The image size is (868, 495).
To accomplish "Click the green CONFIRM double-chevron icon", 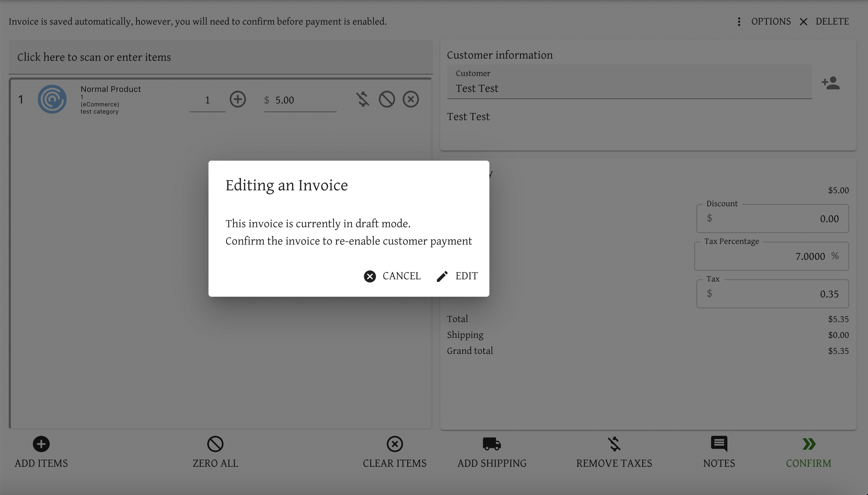I will coord(809,444).
